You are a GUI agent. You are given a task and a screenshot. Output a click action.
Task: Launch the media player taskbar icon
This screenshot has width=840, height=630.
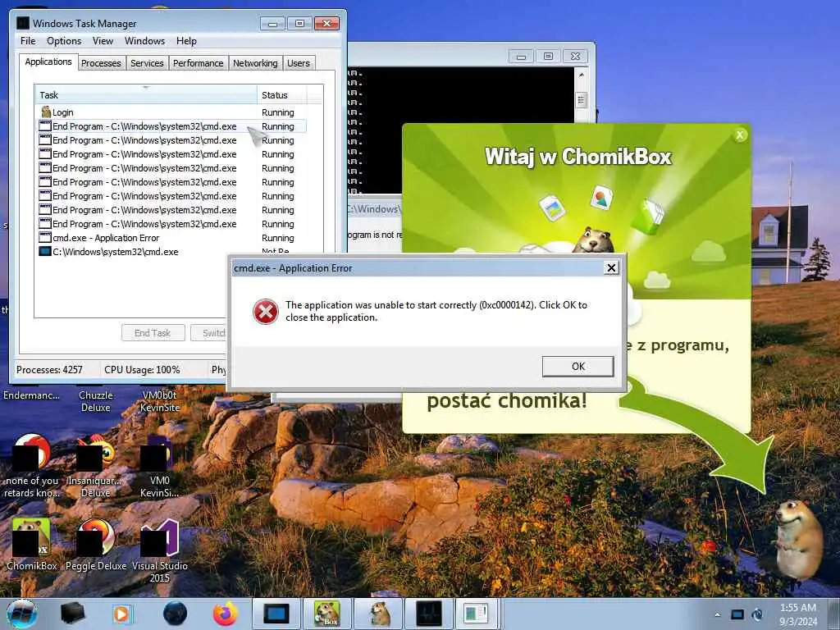pyautogui.click(x=123, y=614)
